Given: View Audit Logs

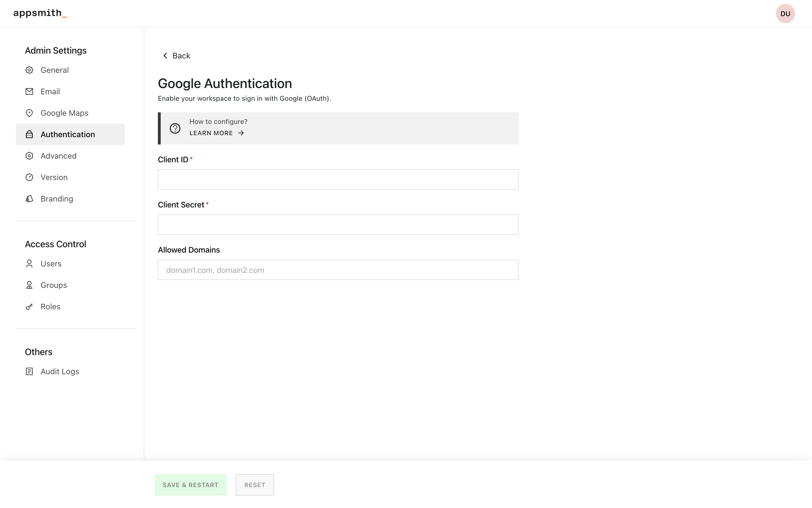Looking at the screenshot, I should pyautogui.click(x=70, y=371).
